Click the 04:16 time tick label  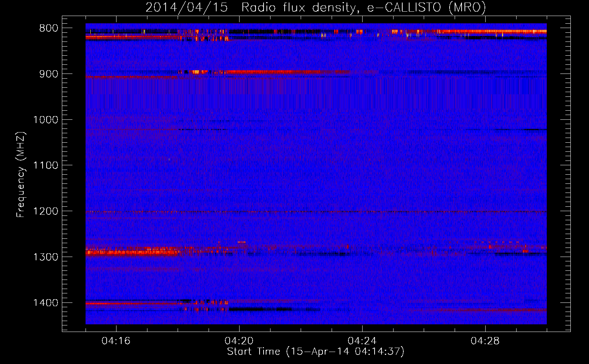[x=116, y=341]
